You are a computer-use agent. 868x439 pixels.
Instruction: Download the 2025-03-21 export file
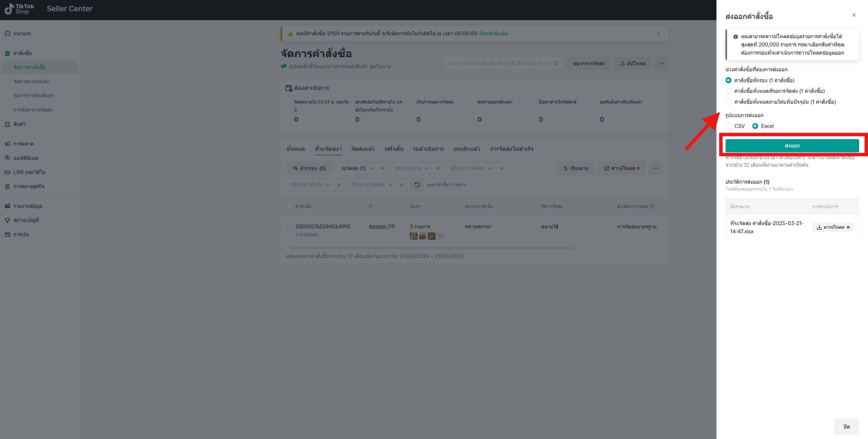833,227
